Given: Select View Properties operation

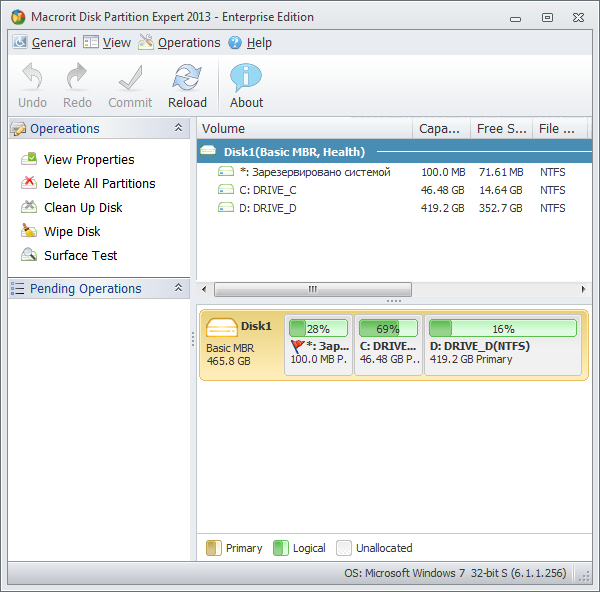Looking at the screenshot, I should (x=89, y=159).
